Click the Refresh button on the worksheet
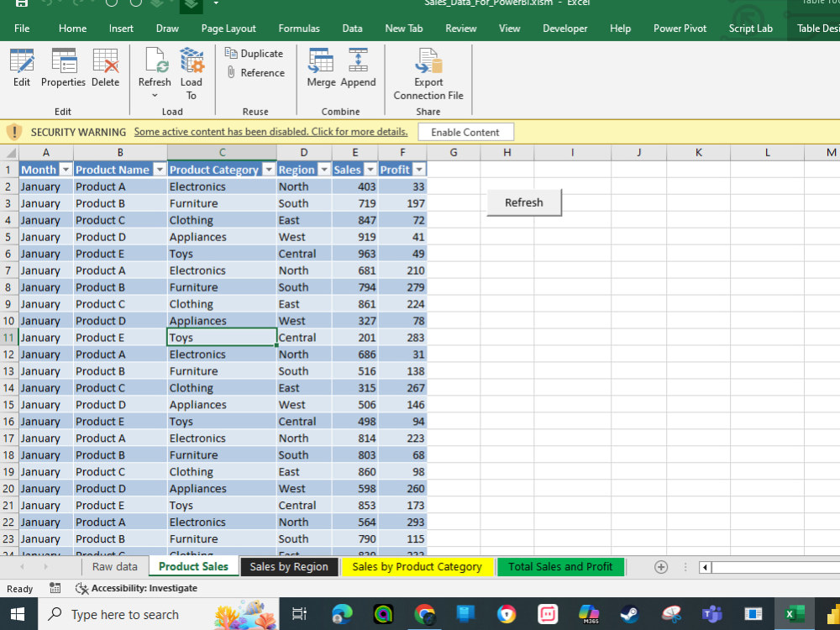This screenshot has width=840, height=630. point(524,202)
